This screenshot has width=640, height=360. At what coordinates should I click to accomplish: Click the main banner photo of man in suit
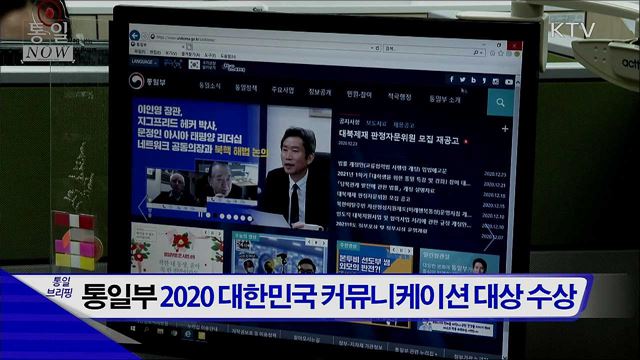(x=298, y=168)
